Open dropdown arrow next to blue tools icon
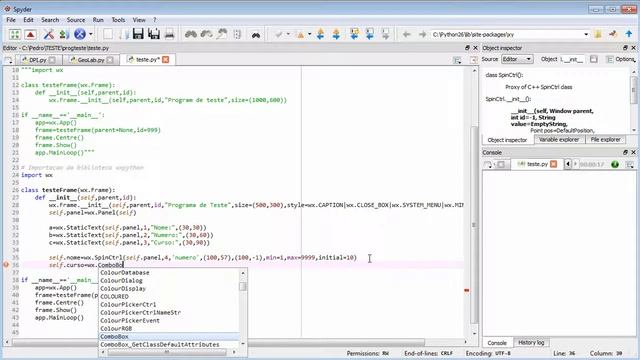640x360 pixels. point(91,34)
